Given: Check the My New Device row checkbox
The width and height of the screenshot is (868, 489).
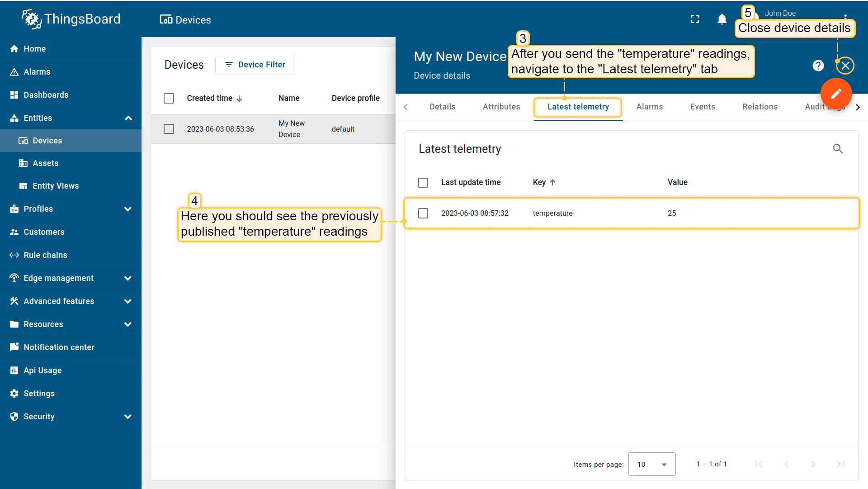Looking at the screenshot, I should click(169, 129).
